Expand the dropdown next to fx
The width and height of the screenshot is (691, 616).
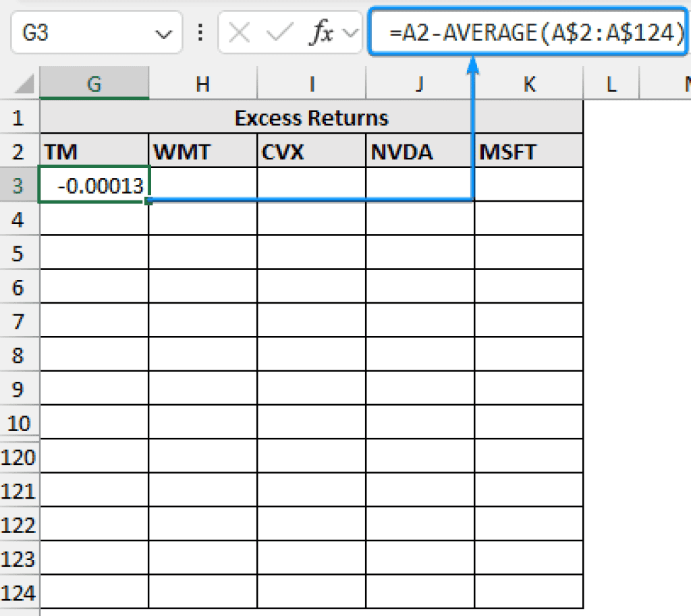pyautogui.click(x=350, y=33)
